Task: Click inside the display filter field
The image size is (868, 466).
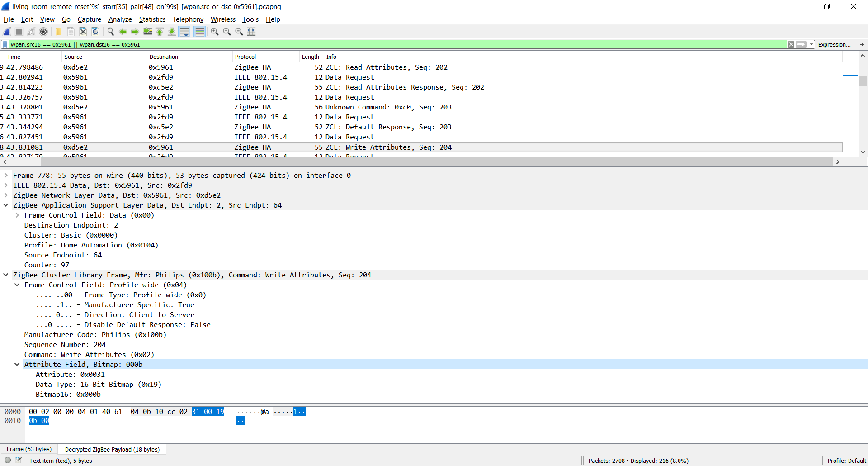Action: tap(398, 44)
